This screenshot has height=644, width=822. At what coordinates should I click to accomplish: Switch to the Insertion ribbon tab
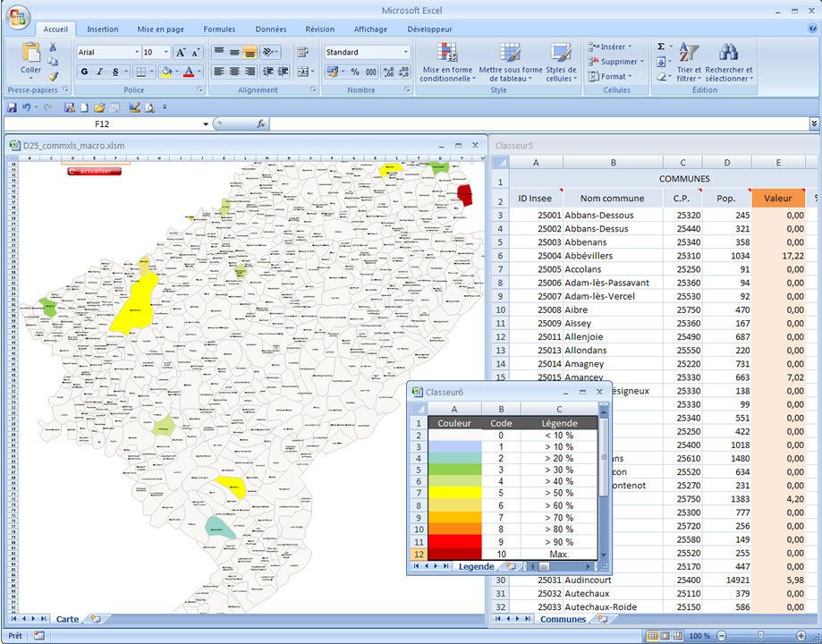103,30
